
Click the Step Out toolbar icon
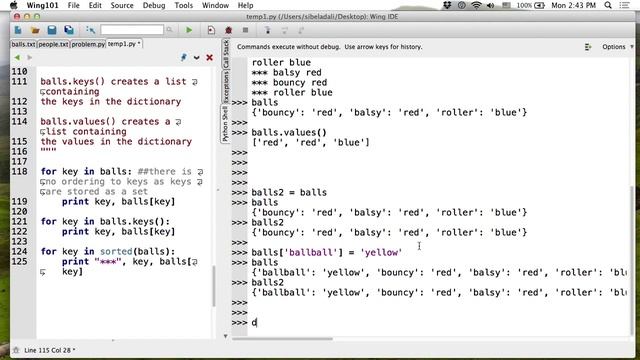pos(301,30)
